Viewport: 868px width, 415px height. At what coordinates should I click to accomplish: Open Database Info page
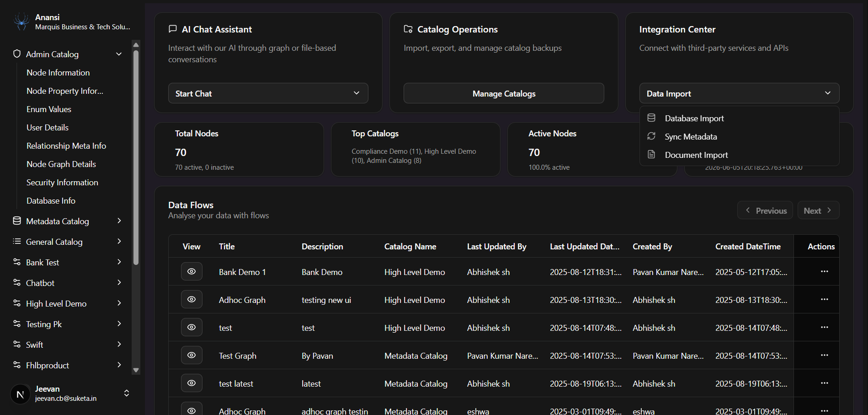(51, 200)
